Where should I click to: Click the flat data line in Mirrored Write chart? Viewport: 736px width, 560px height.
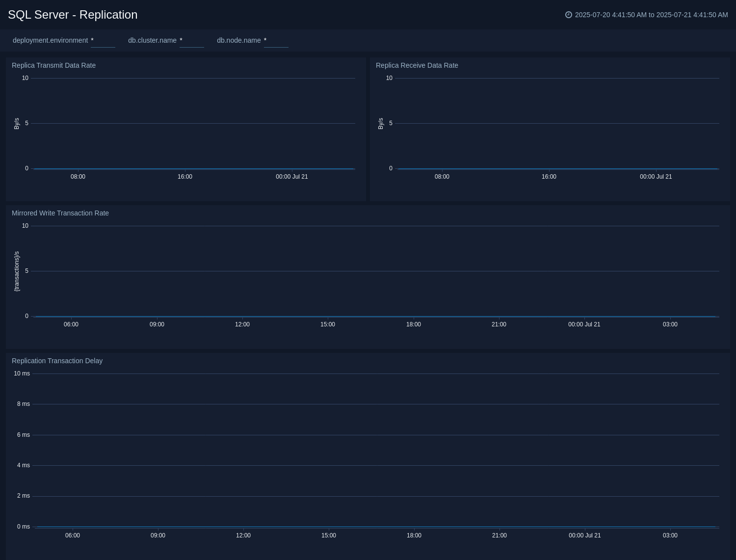click(376, 317)
